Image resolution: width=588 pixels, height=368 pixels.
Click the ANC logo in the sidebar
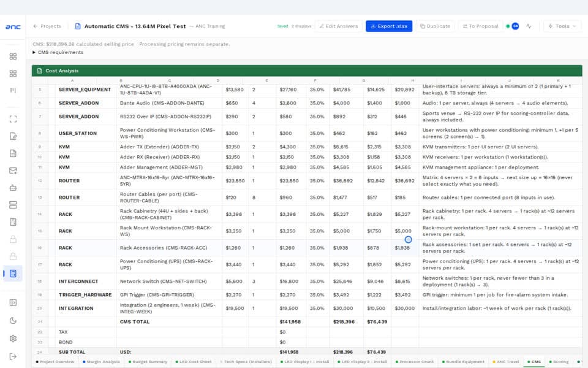point(13,26)
